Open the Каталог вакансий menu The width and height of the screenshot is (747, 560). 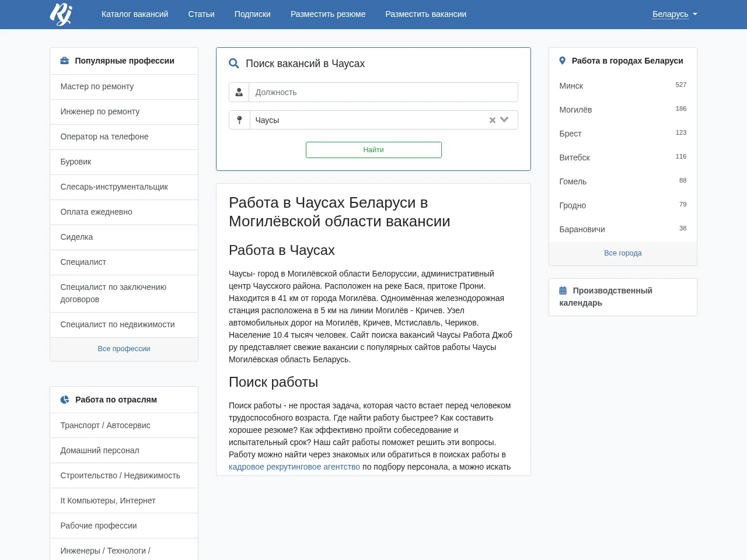point(135,14)
